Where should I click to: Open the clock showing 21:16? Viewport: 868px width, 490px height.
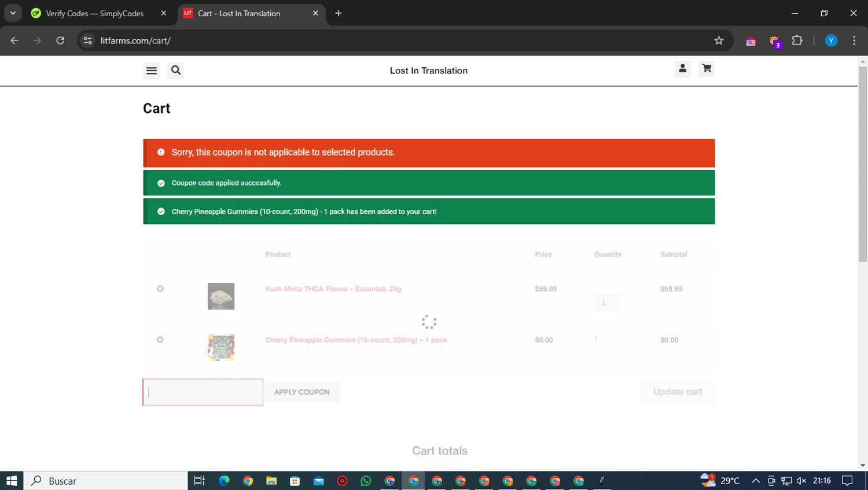tap(822, 481)
